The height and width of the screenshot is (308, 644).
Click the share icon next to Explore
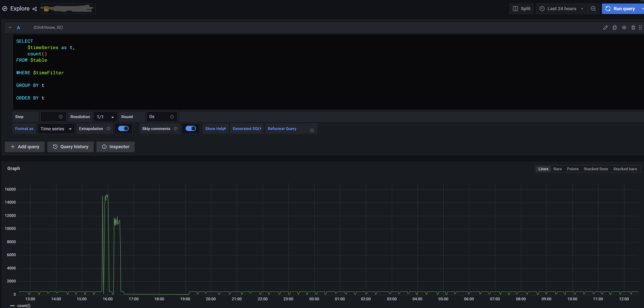click(34, 9)
